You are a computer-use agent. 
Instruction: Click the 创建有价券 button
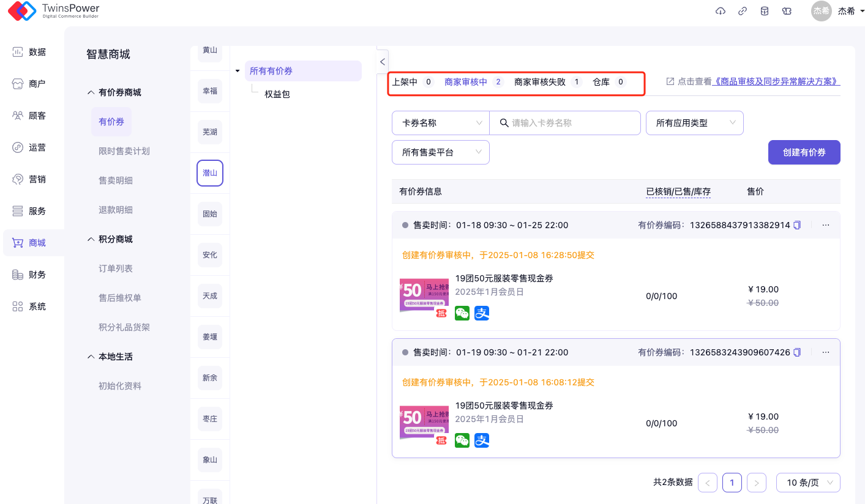(x=804, y=152)
